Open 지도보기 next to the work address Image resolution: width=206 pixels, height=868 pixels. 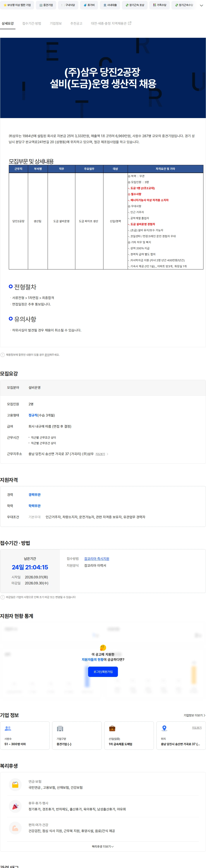coord(100,454)
